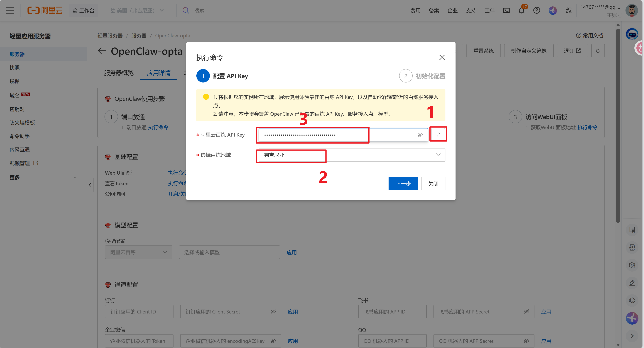Screen dimensions: 644x348
Task: Click the 下一步 button
Action: click(x=403, y=184)
